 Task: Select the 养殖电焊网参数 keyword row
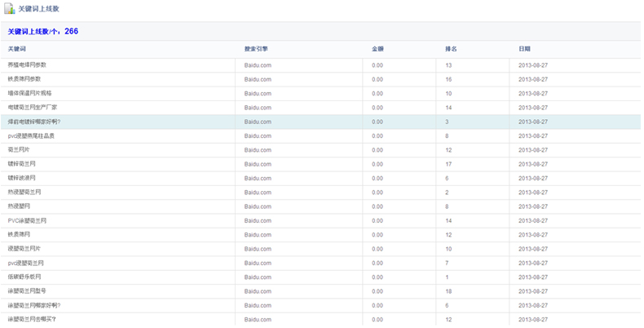(x=27, y=65)
